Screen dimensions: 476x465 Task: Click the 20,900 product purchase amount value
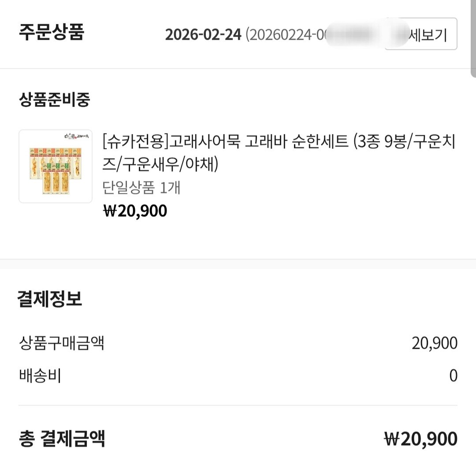(434, 343)
